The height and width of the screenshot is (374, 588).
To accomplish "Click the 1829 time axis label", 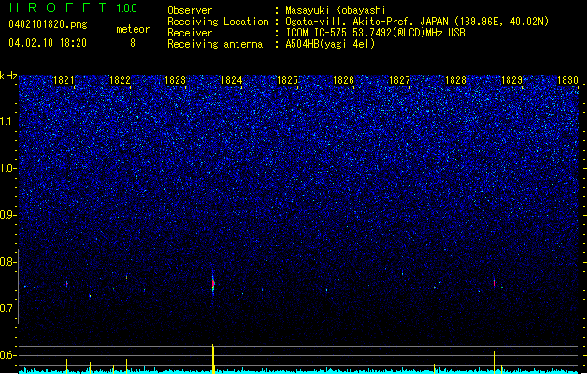I will (x=511, y=79).
